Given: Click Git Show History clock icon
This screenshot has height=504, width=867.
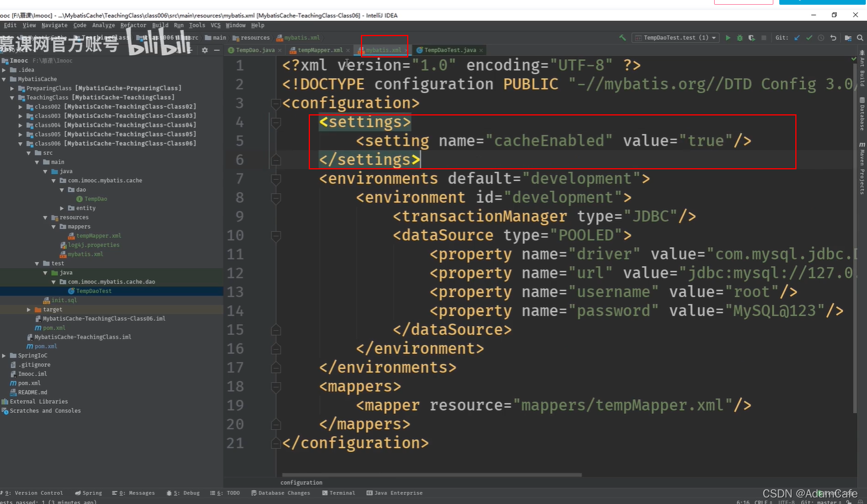Looking at the screenshot, I should point(821,37).
